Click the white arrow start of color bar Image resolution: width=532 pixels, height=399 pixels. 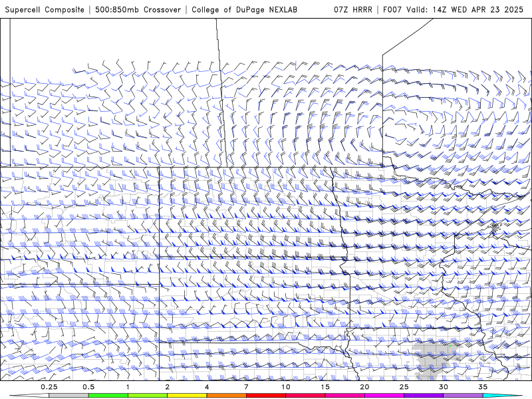click(29, 396)
